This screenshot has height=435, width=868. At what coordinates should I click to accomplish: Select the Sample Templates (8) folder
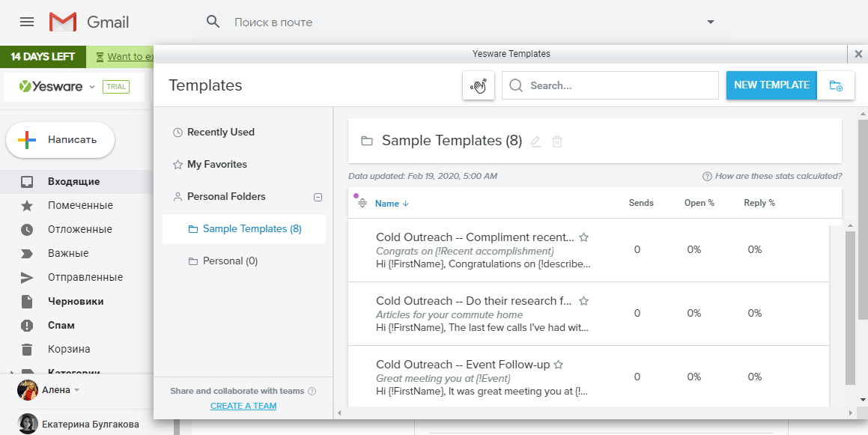pos(244,228)
